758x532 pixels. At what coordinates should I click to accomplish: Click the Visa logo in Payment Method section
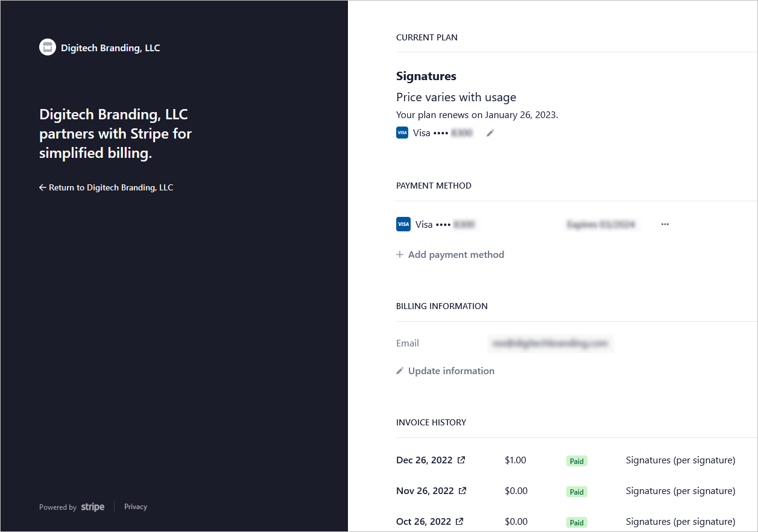(403, 224)
